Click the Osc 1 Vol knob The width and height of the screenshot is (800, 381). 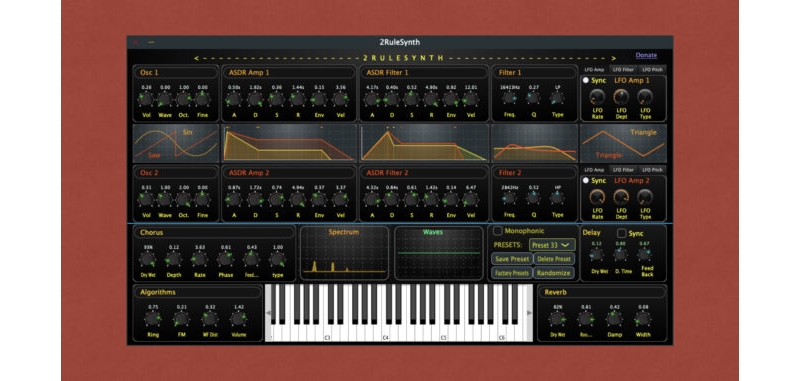click(146, 99)
